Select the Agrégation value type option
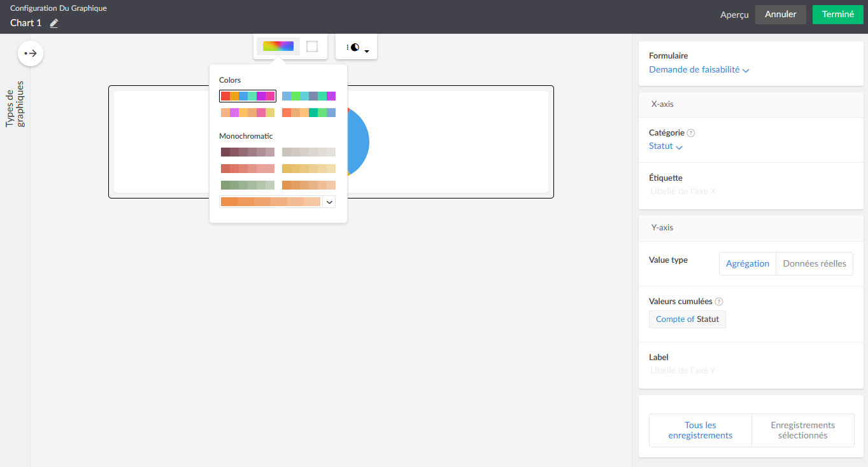This screenshot has height=467, width=868. coord(747,263)
